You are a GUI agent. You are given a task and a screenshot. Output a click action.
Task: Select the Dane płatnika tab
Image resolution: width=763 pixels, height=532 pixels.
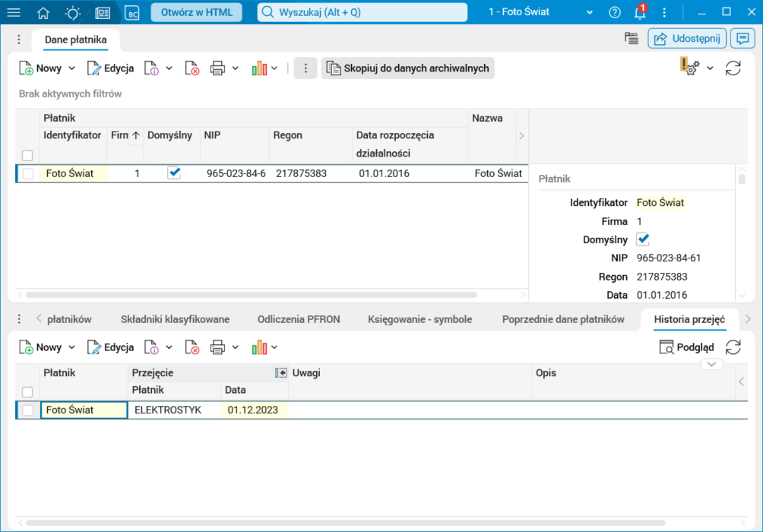point(75,40)
